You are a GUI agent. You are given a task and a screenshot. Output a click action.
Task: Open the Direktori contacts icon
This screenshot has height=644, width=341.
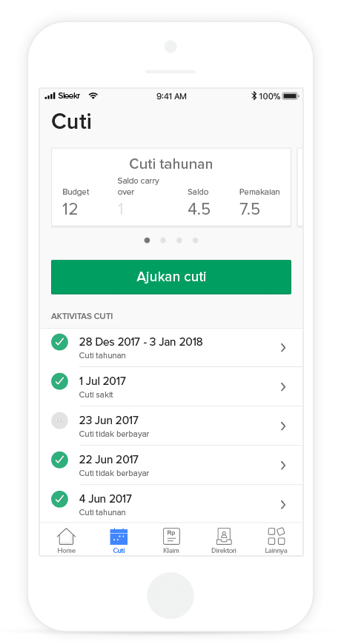coord(224,537)
